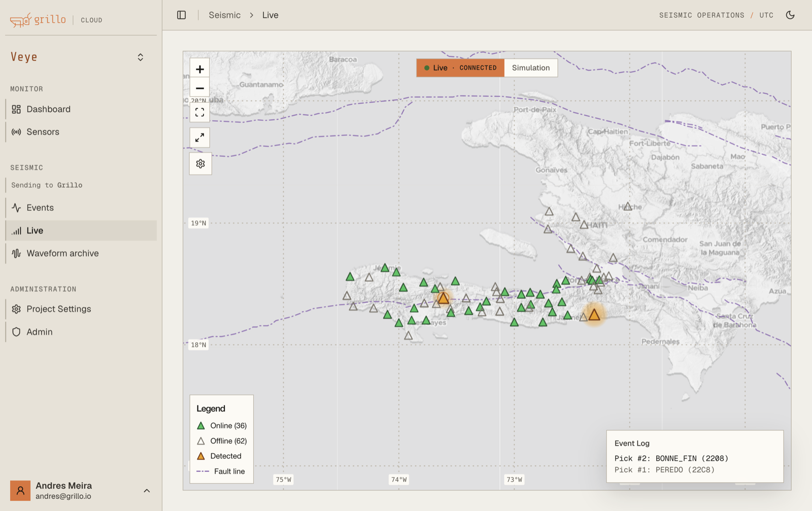The height and width of the screenshot is (511, 812).
Task: Expand Andres Meira user menu chevron
Action: coord(147,491)
